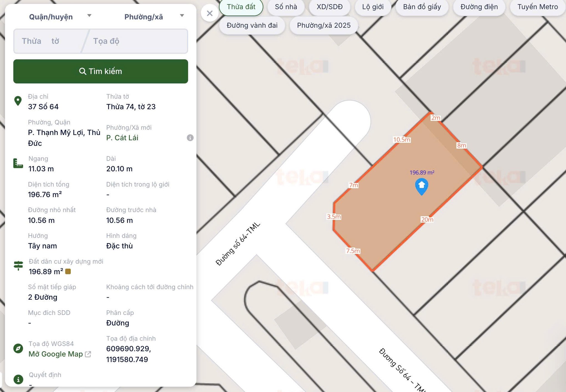Toggle the Bản đồ giấy layer chip
The width and height of the screenshot is (566, 392).
tap(422, 7)
